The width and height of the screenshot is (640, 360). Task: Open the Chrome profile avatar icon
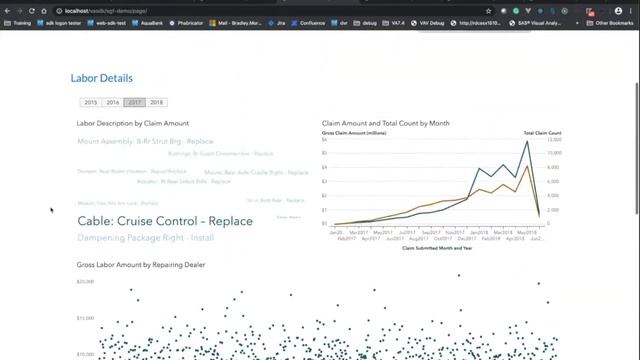pyautogui.click(x=618, y=11)
